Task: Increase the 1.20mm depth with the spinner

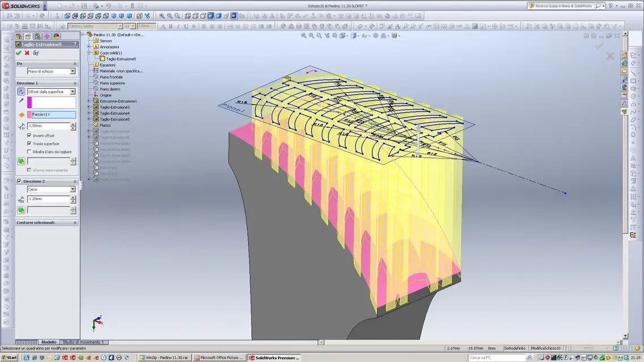Action: tap(73, 197)
